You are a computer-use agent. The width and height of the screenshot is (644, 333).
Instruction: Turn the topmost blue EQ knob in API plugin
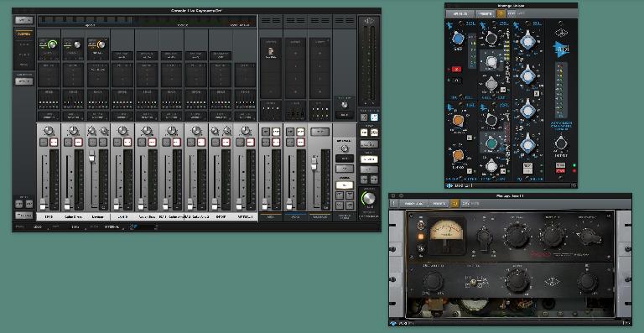click(x=527, y=42)
